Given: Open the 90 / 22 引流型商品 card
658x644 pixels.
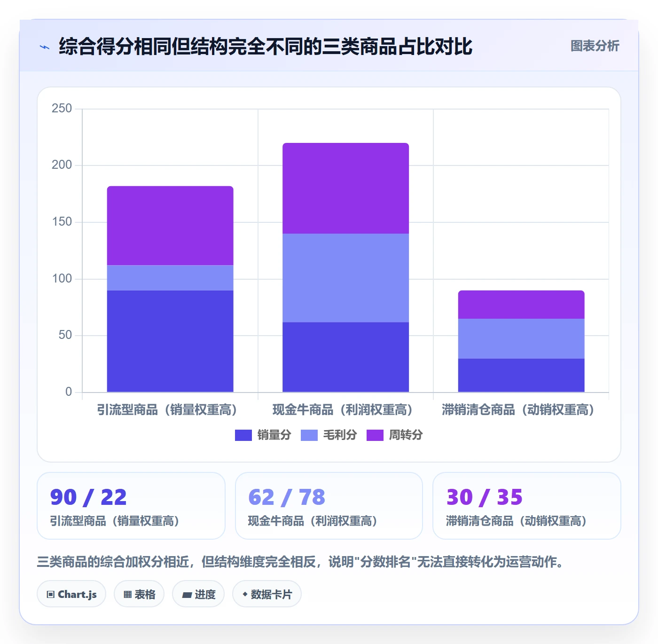Looking at the screenshot, I should point(131,506).
